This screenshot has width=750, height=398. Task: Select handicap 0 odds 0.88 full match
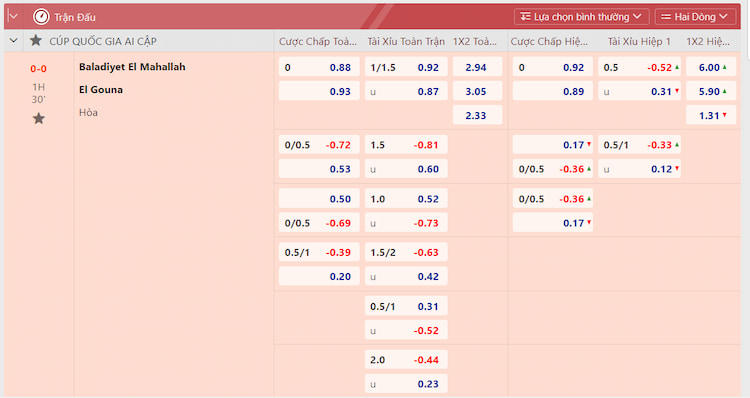(x=319, y=67)
